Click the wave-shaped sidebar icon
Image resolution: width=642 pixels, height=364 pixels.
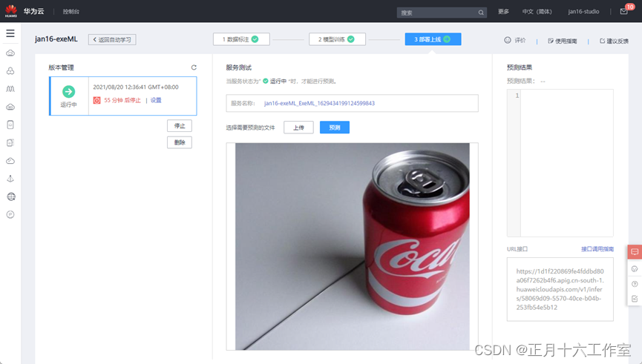point(10,89)
